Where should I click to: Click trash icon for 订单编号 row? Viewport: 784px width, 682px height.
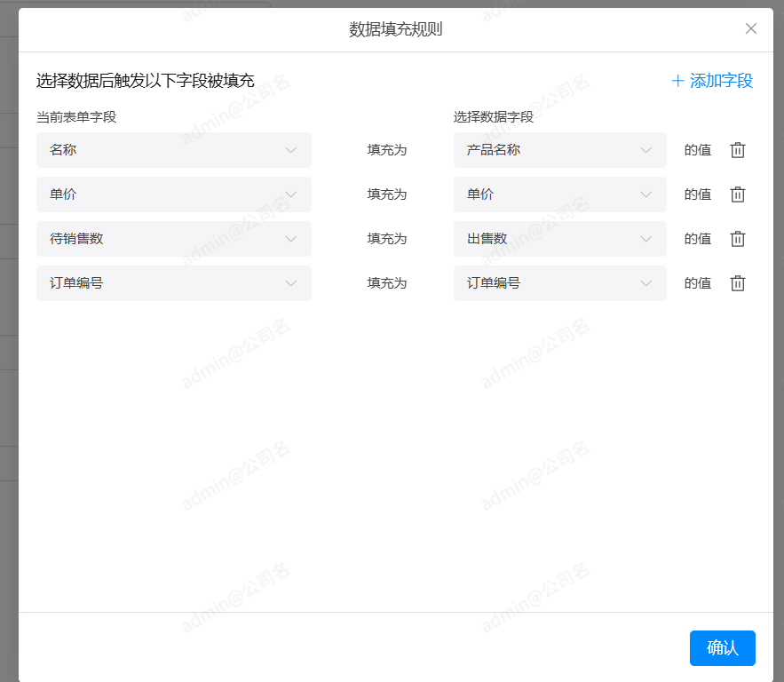(737, 283)
